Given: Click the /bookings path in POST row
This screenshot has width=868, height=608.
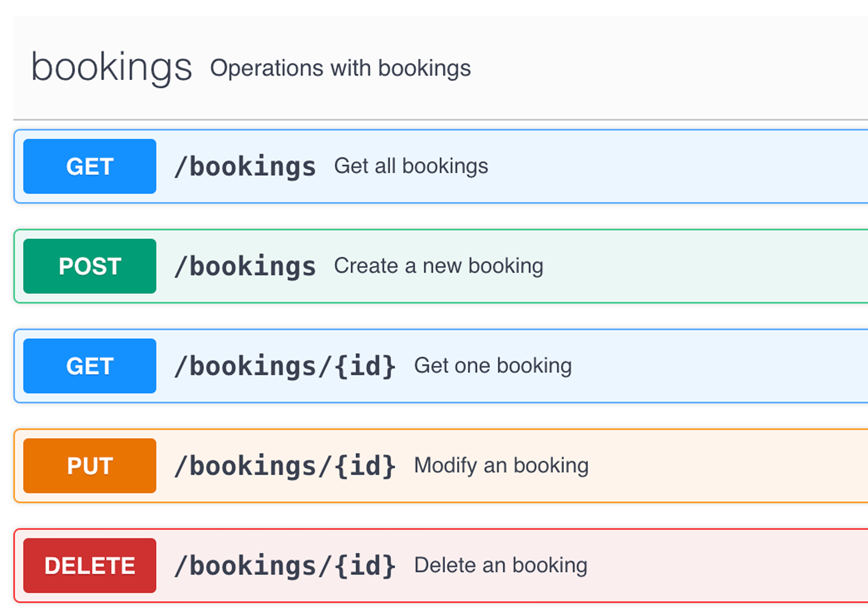Looking at the screenshot, I should [245, 267].
